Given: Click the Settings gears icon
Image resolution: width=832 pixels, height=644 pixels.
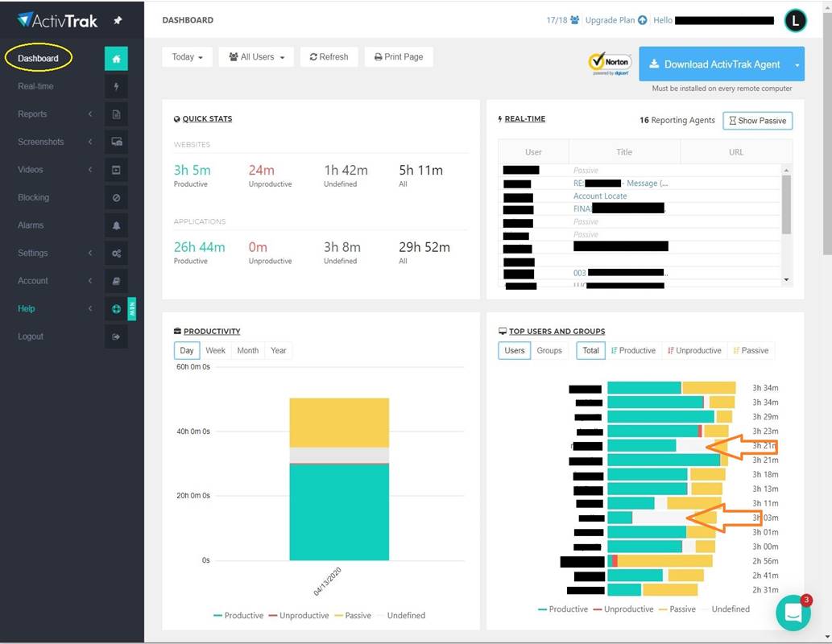Looking at the screenshot, I should click(x=116, y=253).
